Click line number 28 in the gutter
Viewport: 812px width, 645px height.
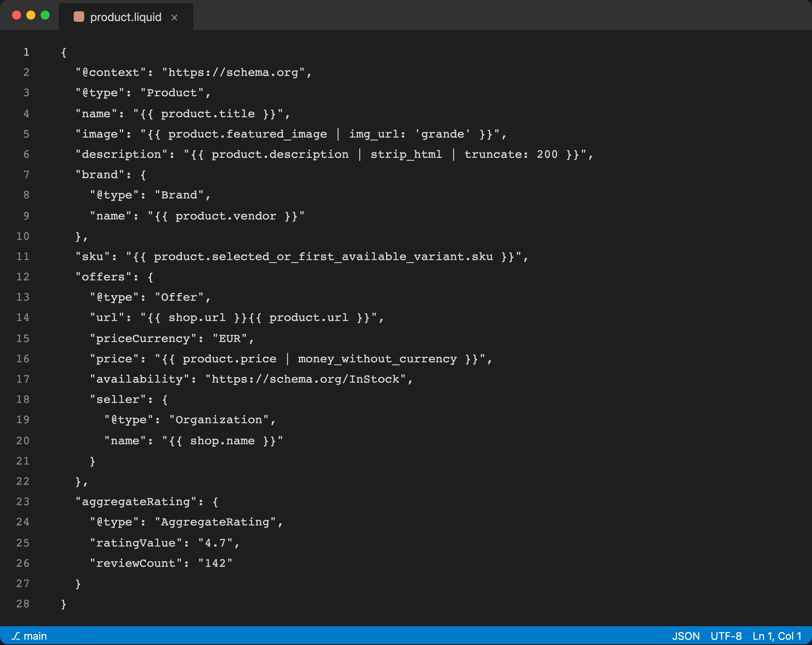23,604
